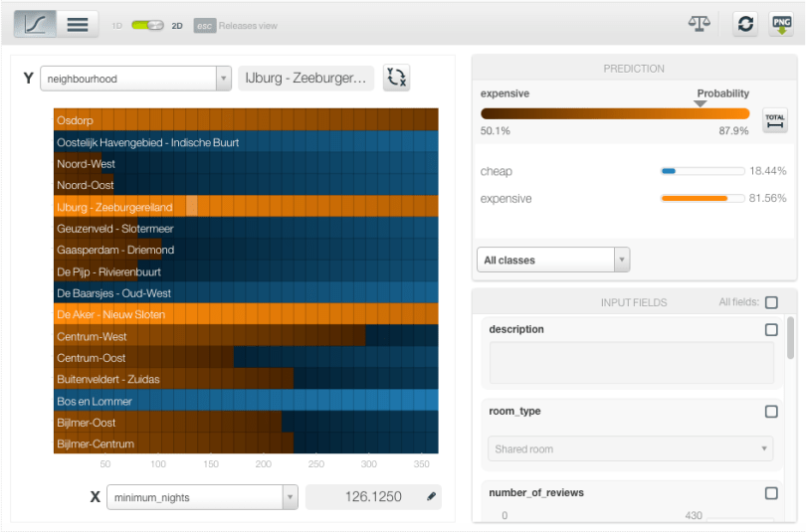Click the TOTAL range icon
The width and height of the screenshot is (806, 532).
pyautogui.click(x=774, y=120)
